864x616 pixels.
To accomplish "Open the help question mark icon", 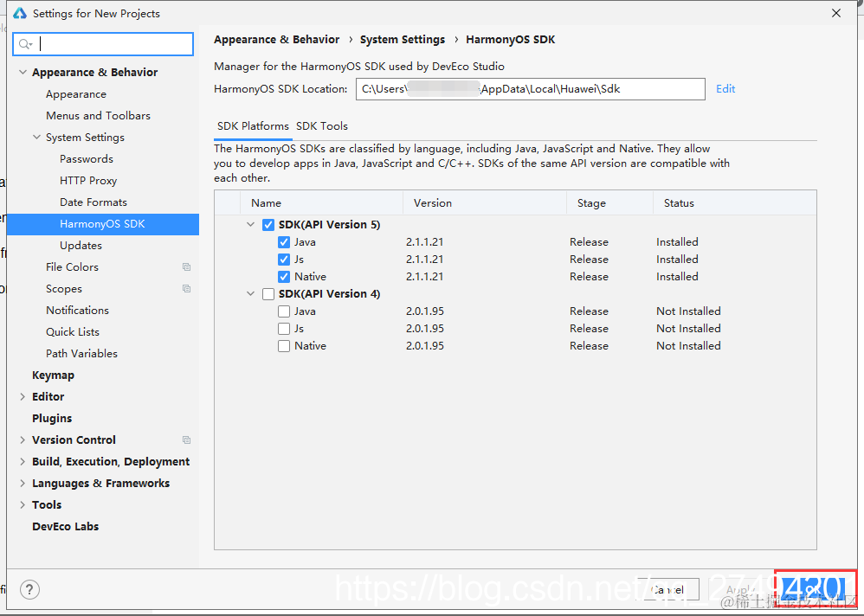I will (x=29, y=589).
